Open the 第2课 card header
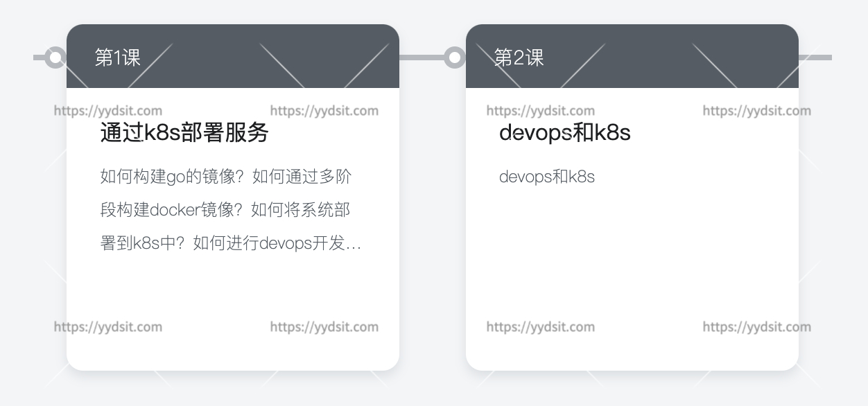This screenshot has height=406, width=868. tap(632, 56)
